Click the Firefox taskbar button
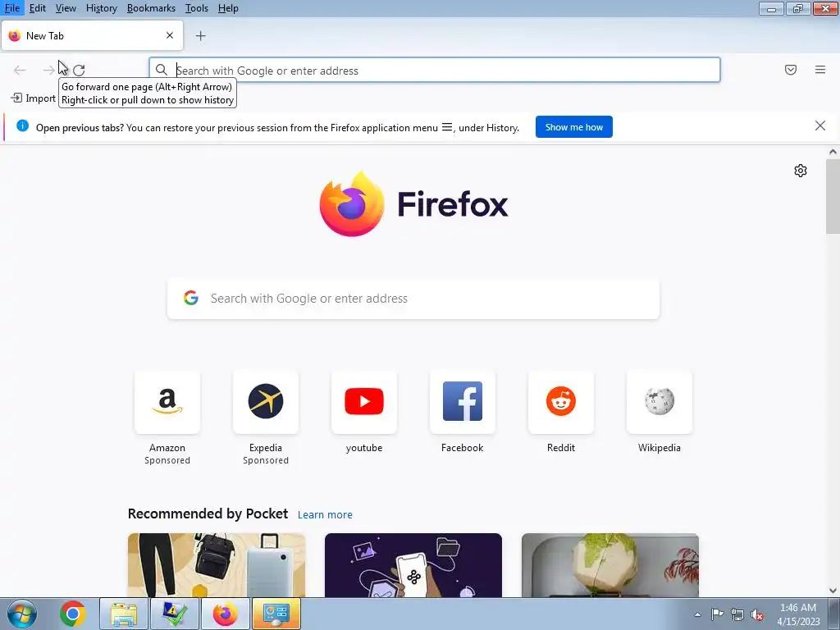The height and width of the screenshot is (630, 840). [x=225, y=614]
